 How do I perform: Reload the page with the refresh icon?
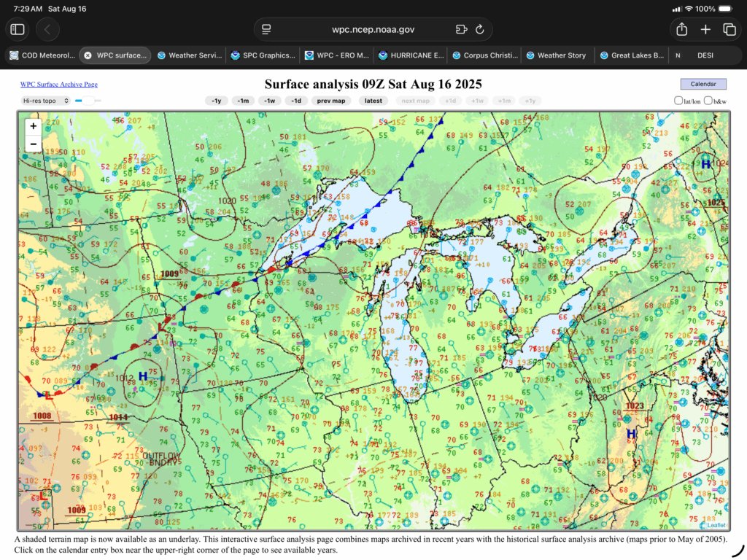point(480,29)
